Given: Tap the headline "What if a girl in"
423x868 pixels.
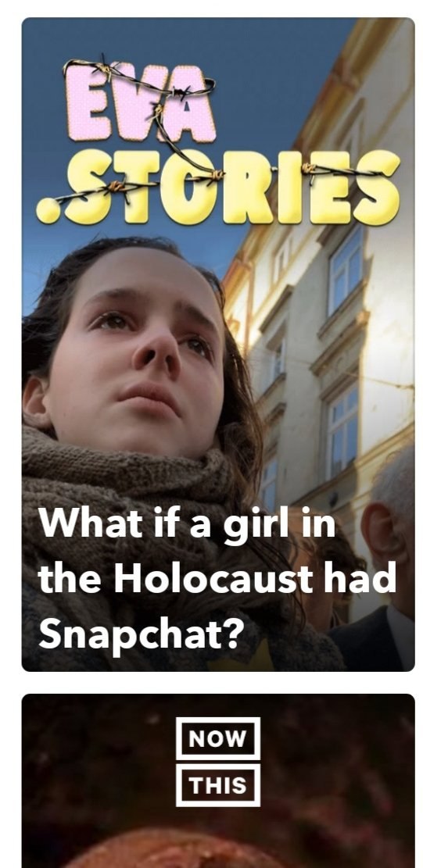Looking at the screenshot, I should coord(187,523).
